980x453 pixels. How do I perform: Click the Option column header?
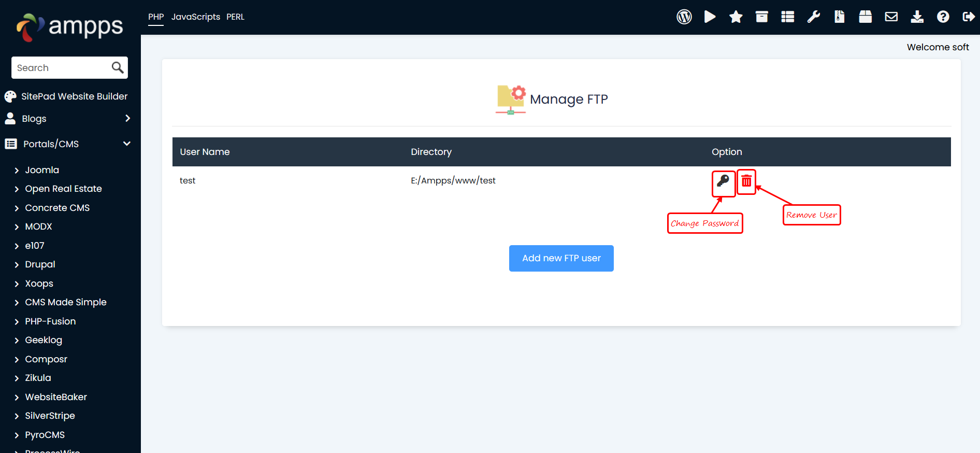(727, 152)
